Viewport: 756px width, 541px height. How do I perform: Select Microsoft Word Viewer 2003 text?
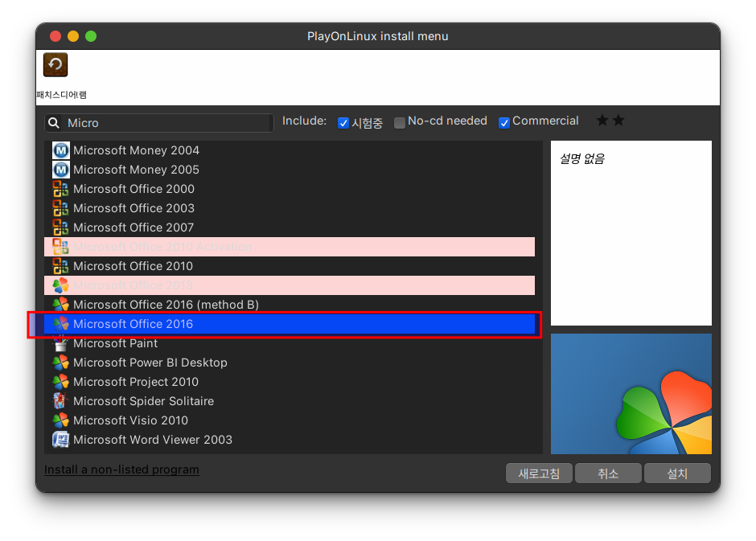(x=152, y=440)
